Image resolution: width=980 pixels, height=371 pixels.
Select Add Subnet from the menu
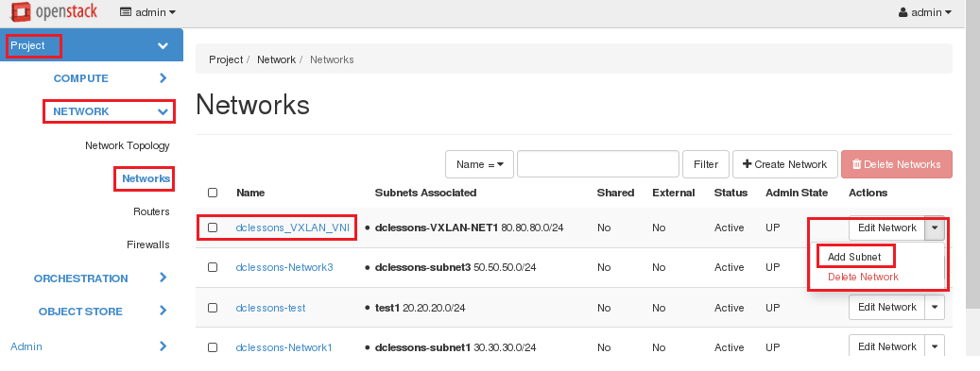point(854,257)
